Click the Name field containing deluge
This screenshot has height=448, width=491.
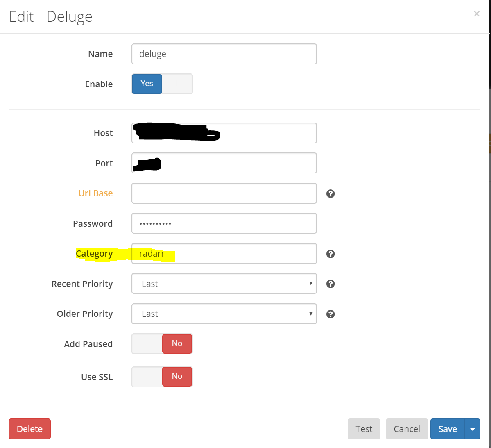pyautogui.click(x=224, y=54)
